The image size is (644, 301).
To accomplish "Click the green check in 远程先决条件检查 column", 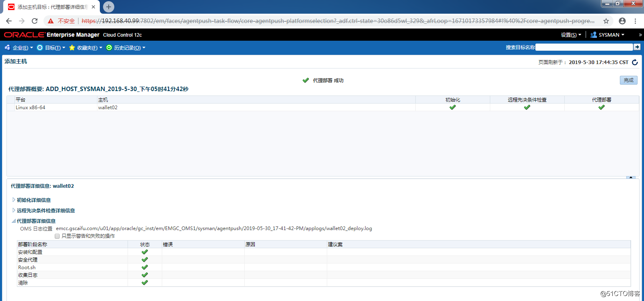I will coord(527,107).
